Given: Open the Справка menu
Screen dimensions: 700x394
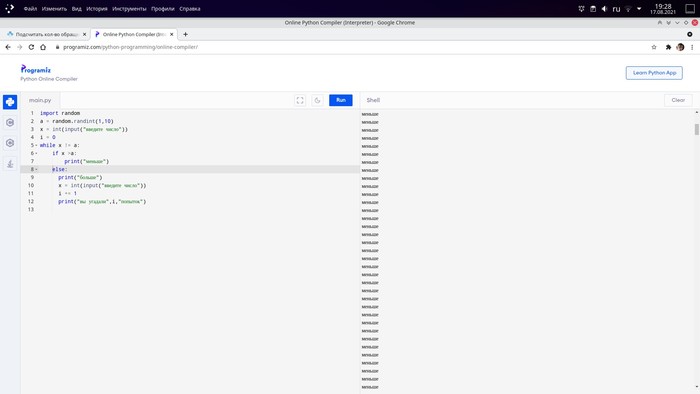Looking at the screenshot, I should click(190, 8).
